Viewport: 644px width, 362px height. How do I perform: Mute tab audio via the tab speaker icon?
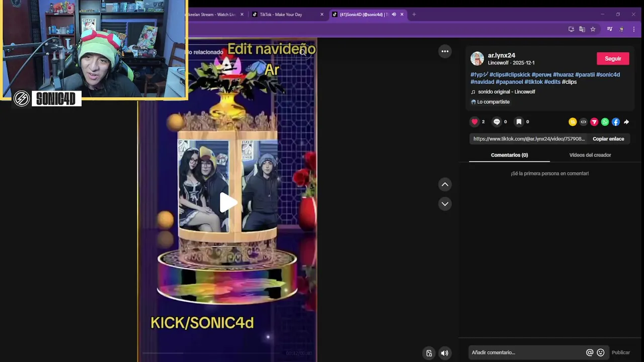(394, 15)
